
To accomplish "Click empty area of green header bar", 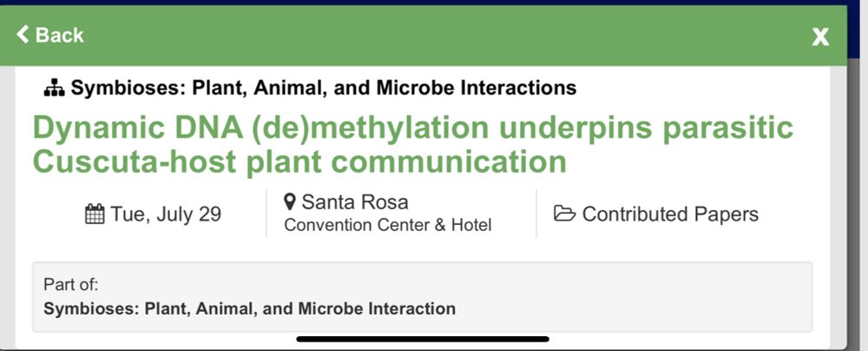I will (x=443, y=36).
